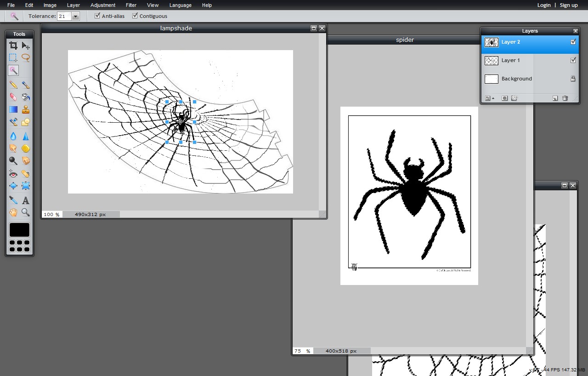This screenshot has width=588, height=376.
Task: Select the Magic Wand tool in Tools panel
Action: [x=13, y=70]
